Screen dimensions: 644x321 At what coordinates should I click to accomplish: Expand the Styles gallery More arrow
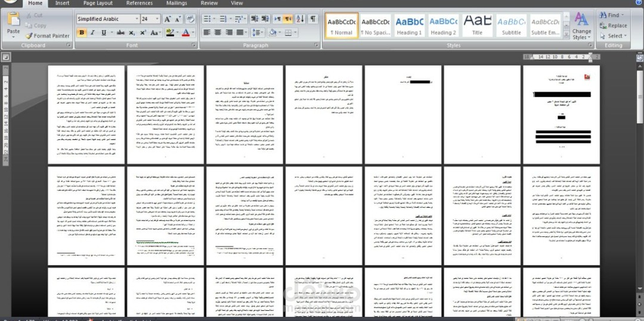567,35
